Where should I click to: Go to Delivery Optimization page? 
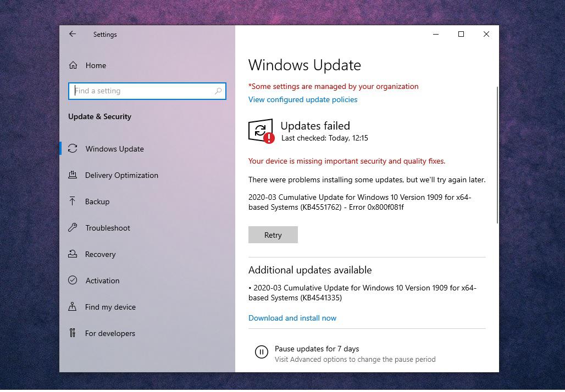[121, 175]
